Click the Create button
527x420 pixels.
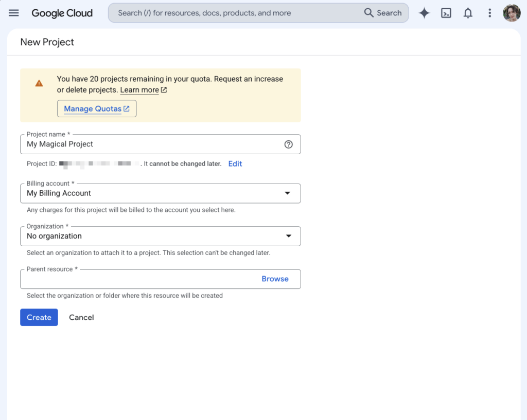point(39,317)
